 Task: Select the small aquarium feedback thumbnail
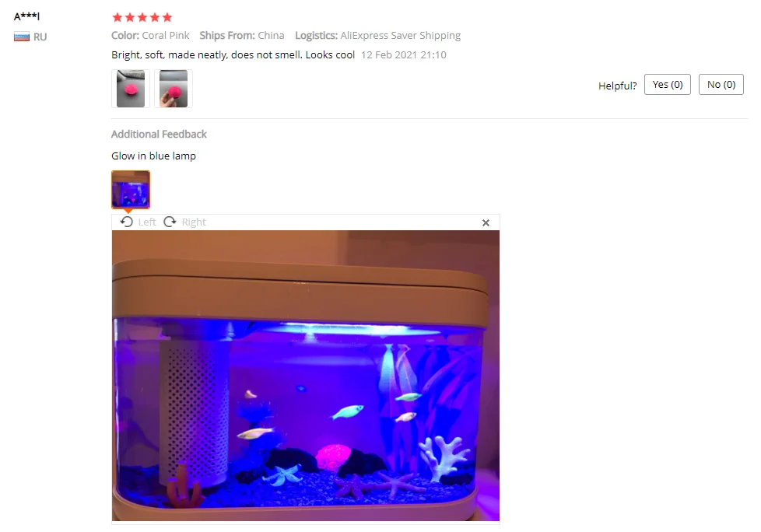coord(131,190)
